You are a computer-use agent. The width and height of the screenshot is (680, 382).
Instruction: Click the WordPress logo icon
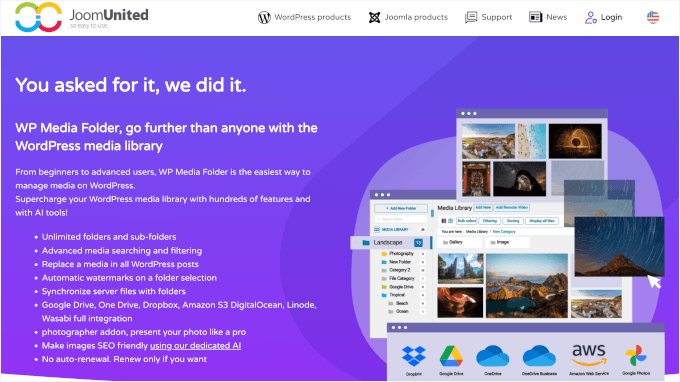[x=264, y=17]
